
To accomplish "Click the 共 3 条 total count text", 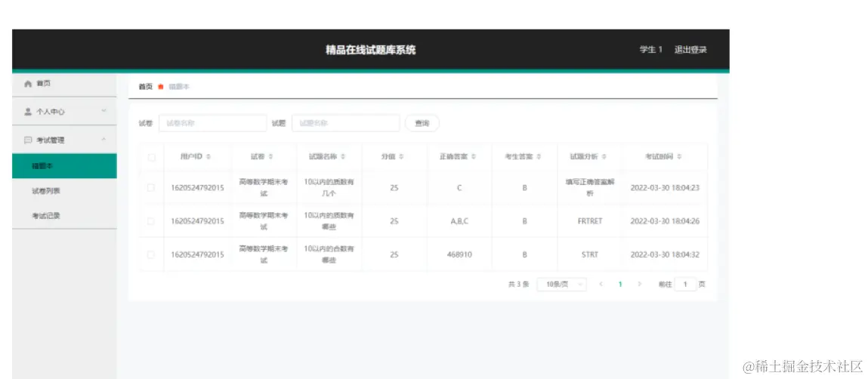I will (519, 285).
